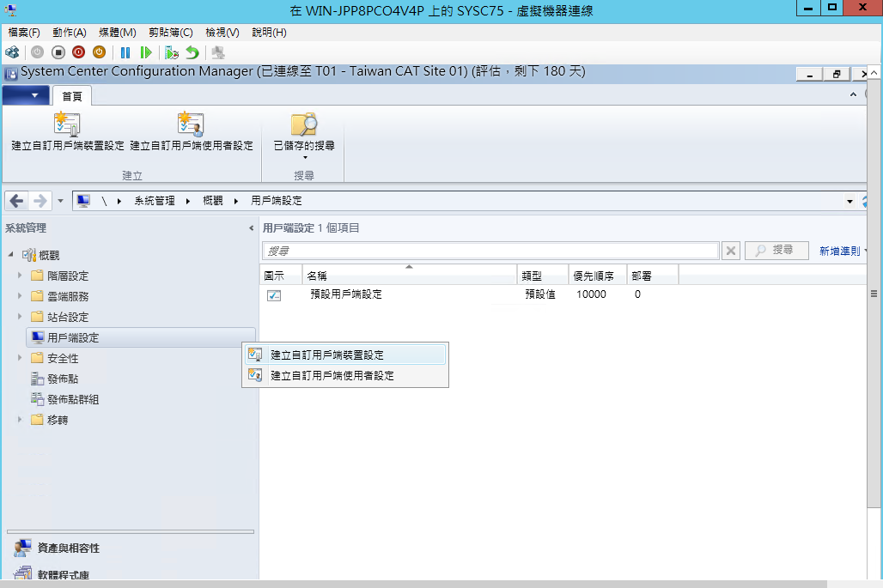Viewport: 883px width, 588px height.
Task: Expand the 雲端服務 folder
Action: 20,295
